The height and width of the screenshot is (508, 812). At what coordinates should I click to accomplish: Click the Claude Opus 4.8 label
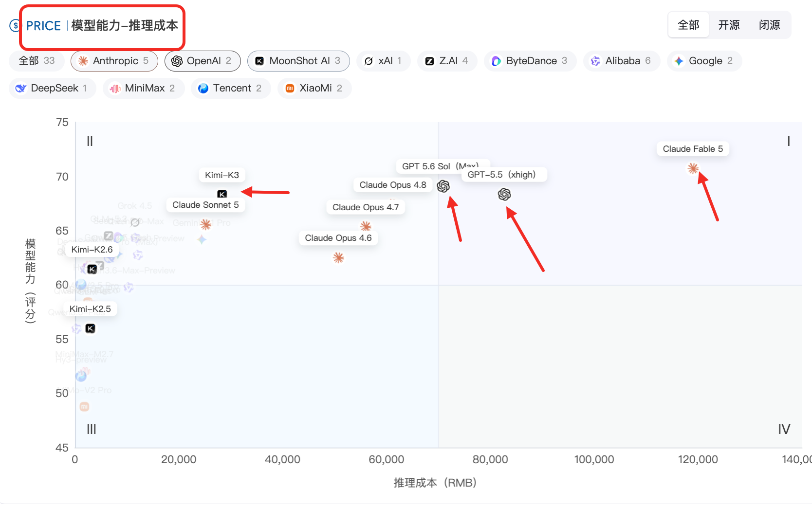point(393,185)
